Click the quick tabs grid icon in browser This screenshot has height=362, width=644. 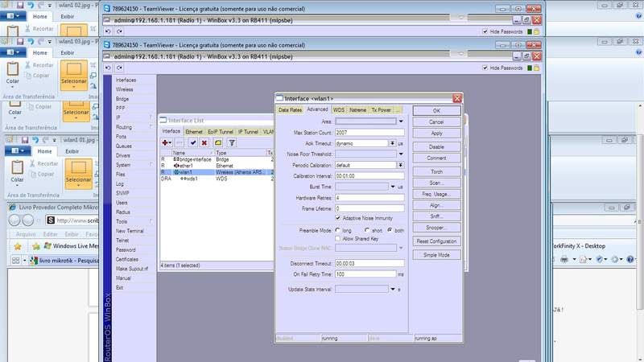coord(16,261)
